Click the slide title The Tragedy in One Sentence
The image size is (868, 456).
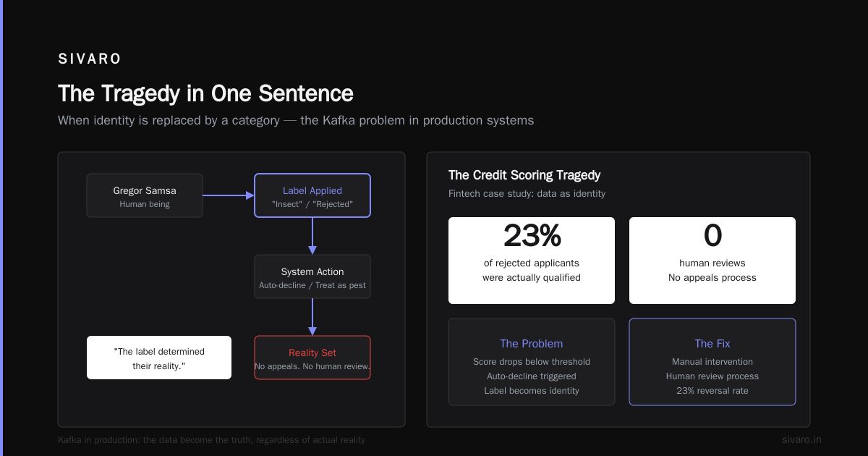pyautogui.click(x=205, y=93)
